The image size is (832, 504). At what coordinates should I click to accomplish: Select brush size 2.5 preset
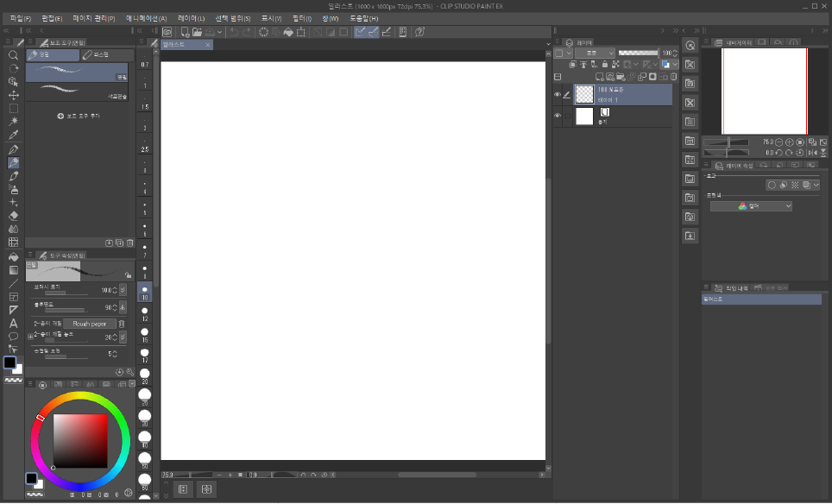(145, 145)
